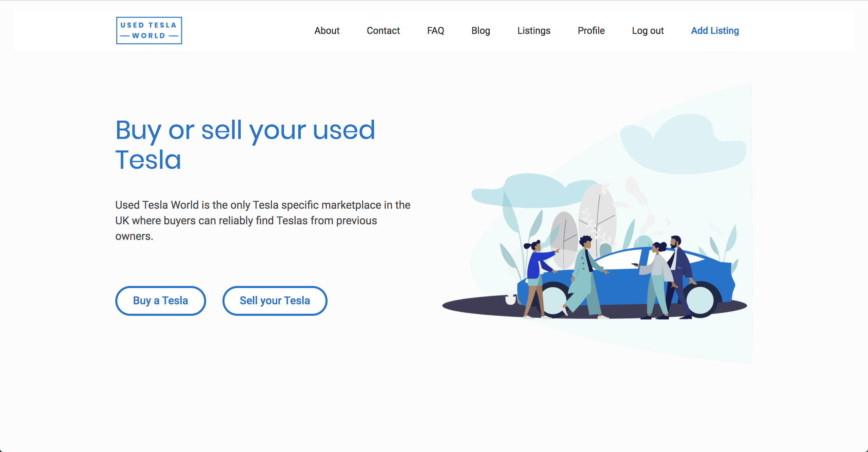Visit the FAQ section
This screenshot has width=868, height=452.
tap(436, 30)
